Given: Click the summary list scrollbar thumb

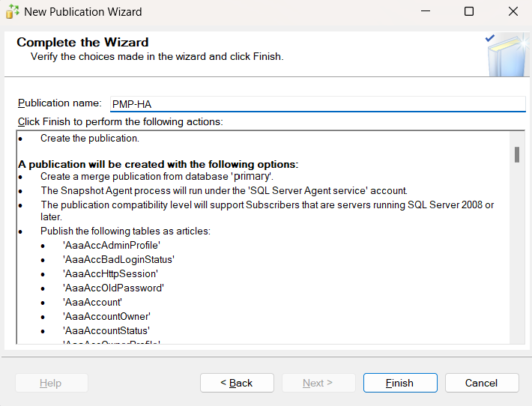Looking at the screenshot, I should (517, 155).
